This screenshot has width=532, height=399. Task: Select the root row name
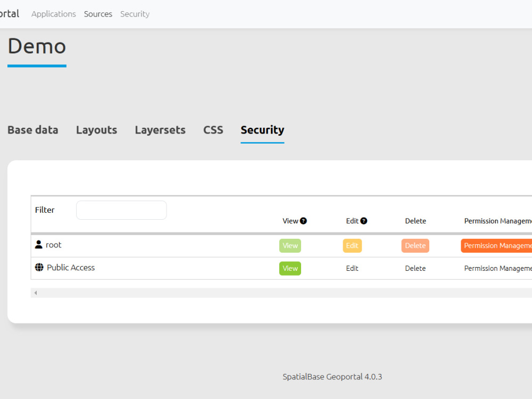click(54, 245)
